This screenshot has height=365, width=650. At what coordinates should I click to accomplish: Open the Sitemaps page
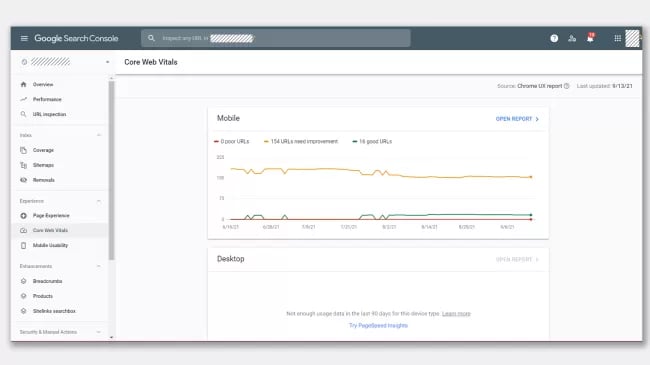click(x=44, y=165)
